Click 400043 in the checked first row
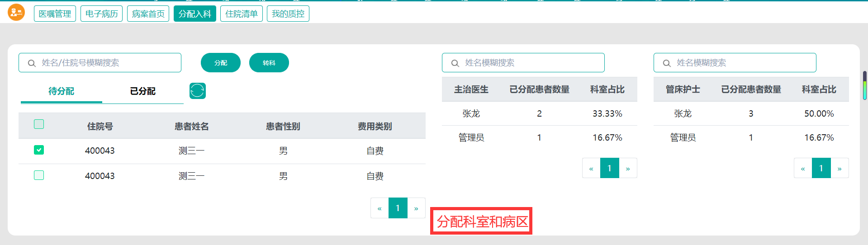 pos(100,151)
